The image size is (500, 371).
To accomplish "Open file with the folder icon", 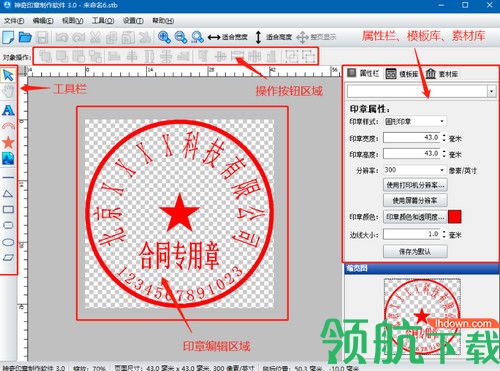I will [25, 37].
